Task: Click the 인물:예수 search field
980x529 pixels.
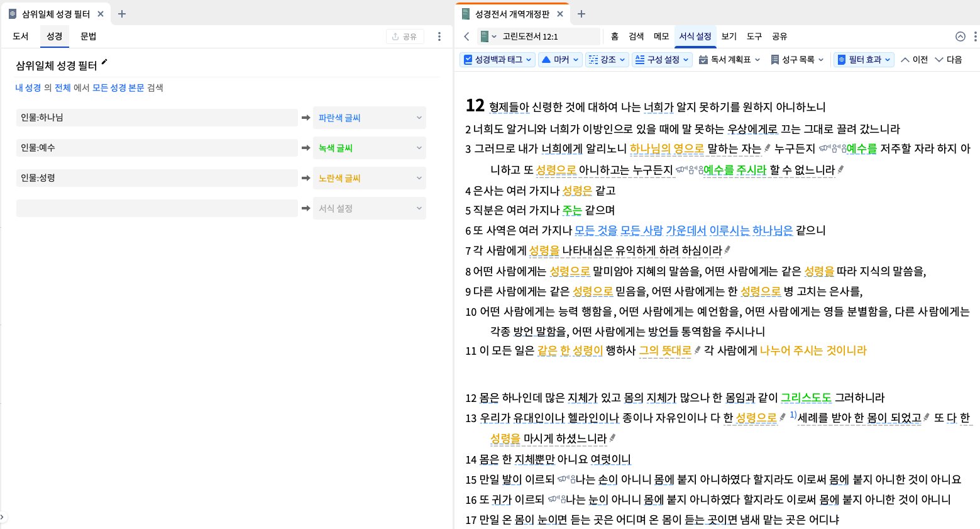Action: click(x=157, y=148)
